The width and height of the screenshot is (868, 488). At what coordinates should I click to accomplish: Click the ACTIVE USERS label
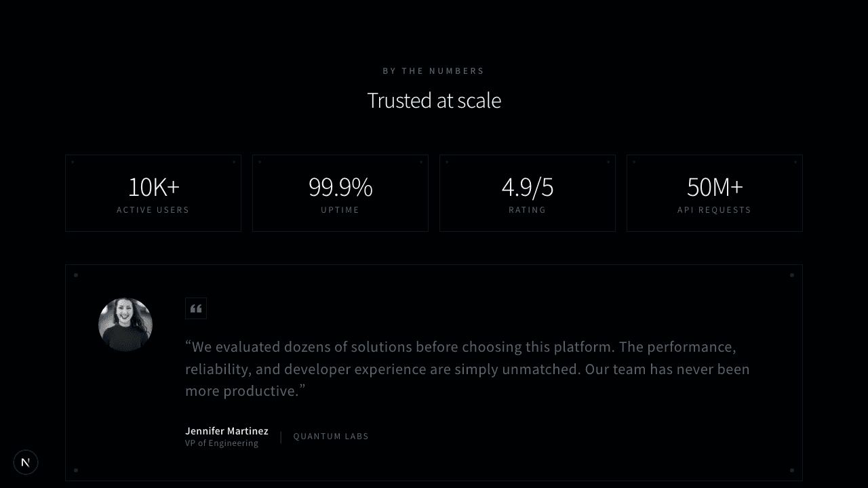click(x=153, y=210)
